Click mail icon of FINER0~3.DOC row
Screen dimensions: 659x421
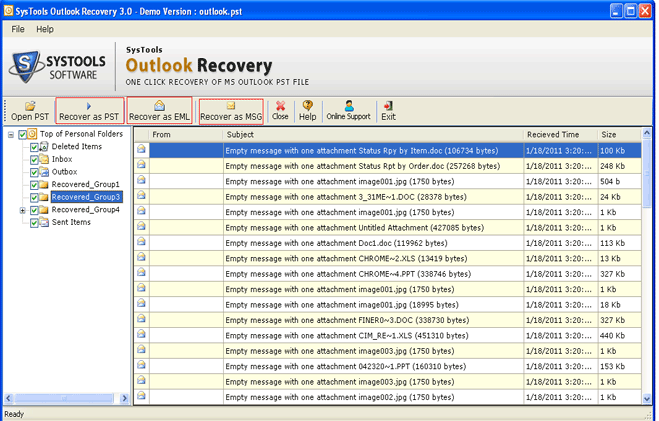[142, 318]
